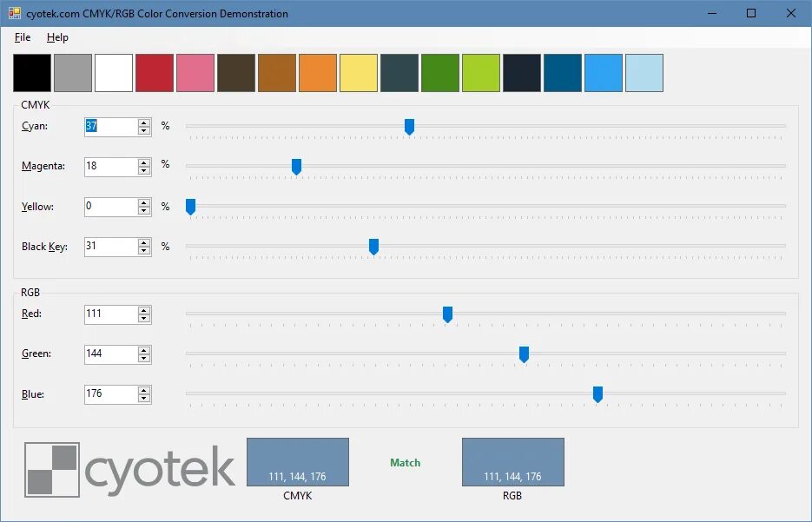Pick the orange color swatch
Viewport: 812px width, 522px height.
318,73
